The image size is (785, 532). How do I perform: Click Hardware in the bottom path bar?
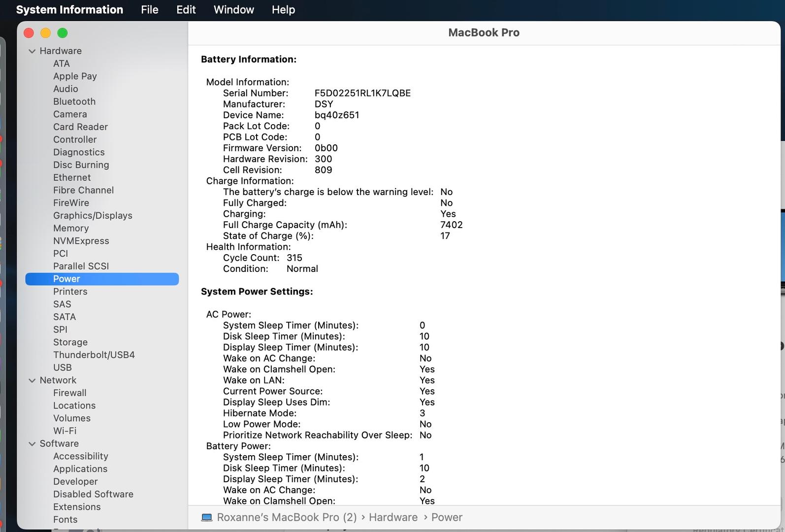point(393,517)
